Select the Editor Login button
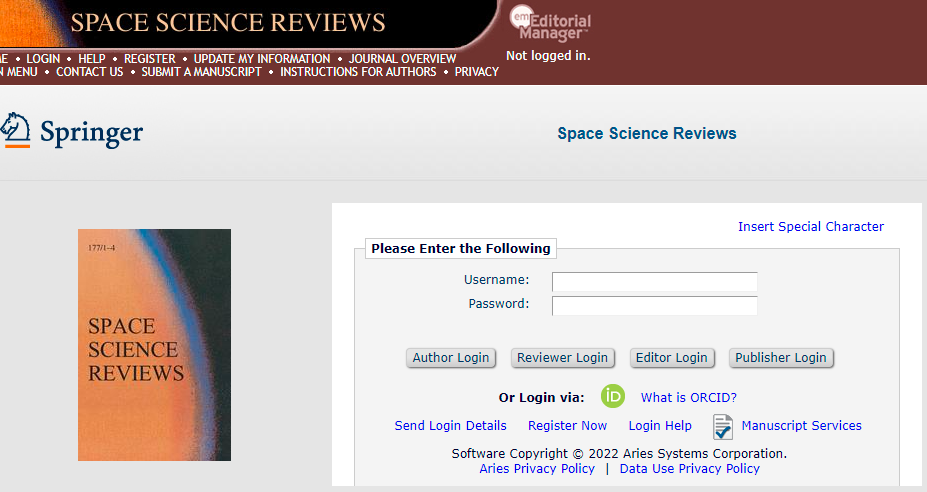 (671, 358)
